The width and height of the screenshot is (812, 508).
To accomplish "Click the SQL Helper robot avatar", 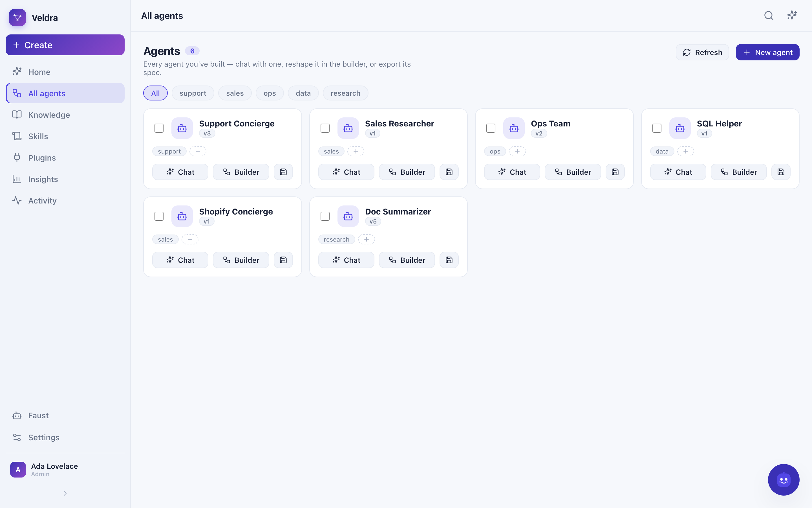I will pos(680,128).
